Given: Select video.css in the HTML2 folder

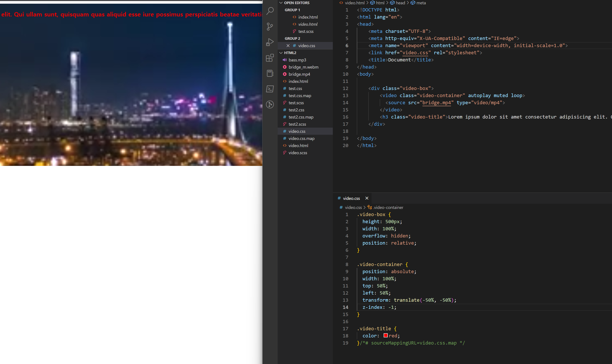Looking at the screenshot, I should pos(305,131).
